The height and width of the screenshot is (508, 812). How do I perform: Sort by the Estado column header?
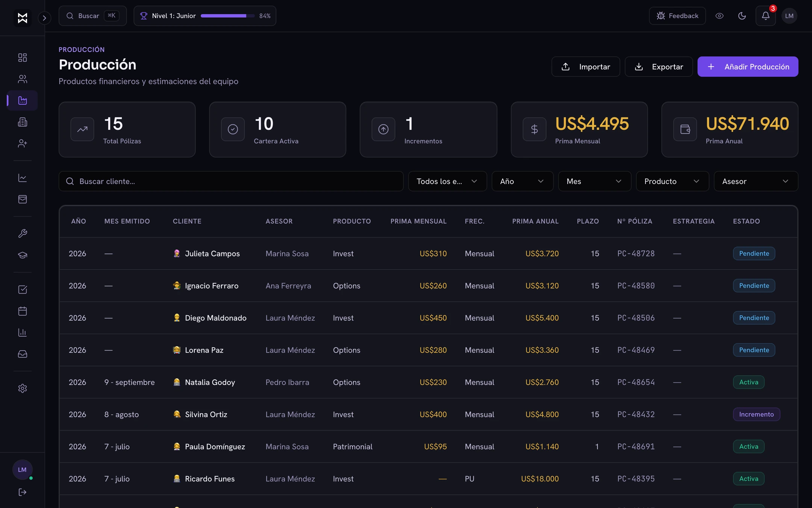click(x=746, y=221)
